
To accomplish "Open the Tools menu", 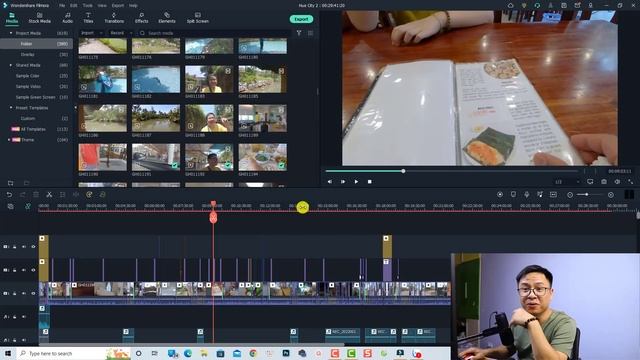I will (87, 6).
